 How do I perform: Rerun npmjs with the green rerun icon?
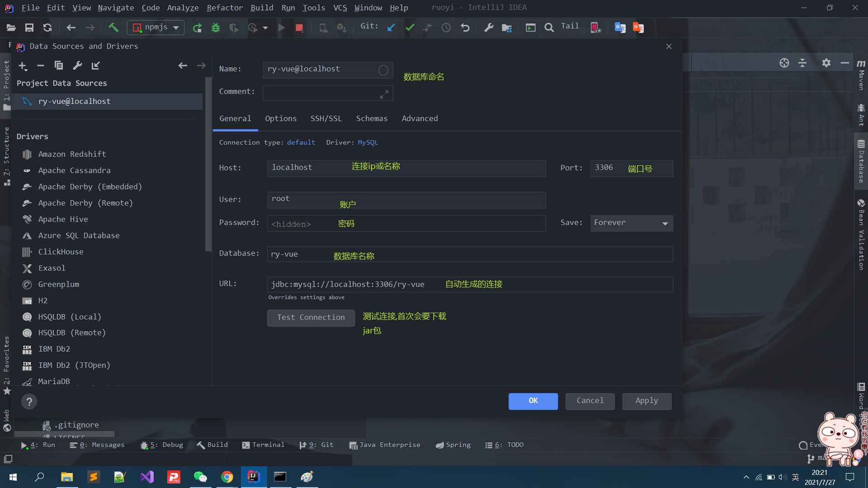(x=197, y=28)
